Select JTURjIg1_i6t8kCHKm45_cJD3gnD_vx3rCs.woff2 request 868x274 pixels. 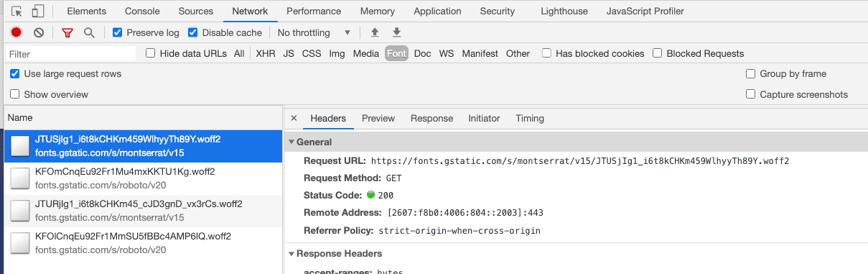click(144, 210)
